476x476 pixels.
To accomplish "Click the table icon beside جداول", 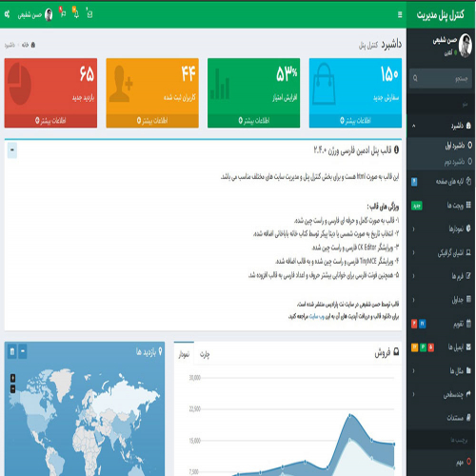I will (468, 299).
